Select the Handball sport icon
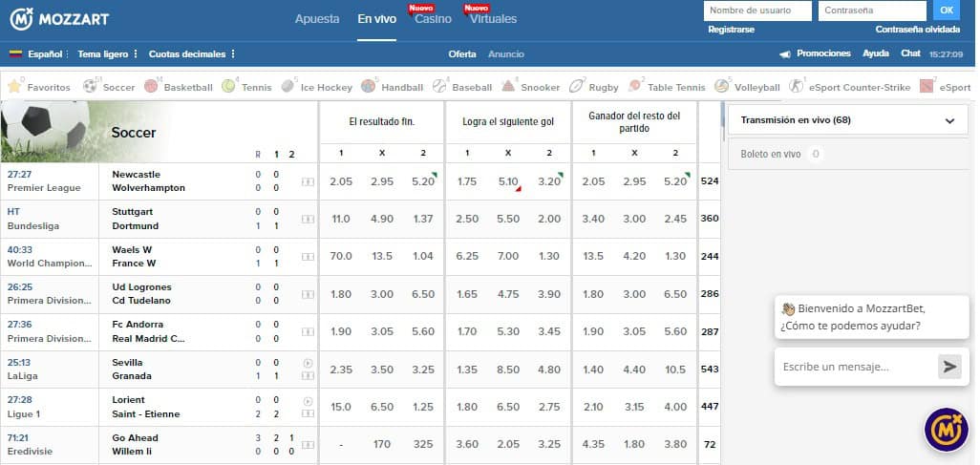 368,86
